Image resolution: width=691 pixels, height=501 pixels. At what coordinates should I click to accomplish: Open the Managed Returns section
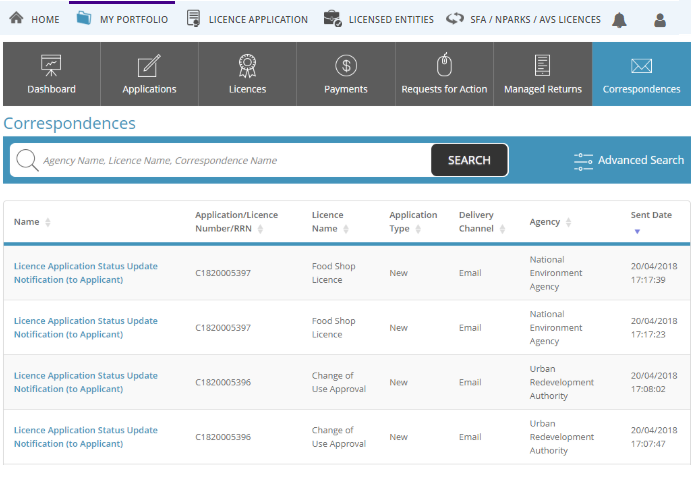click(542, 75)
